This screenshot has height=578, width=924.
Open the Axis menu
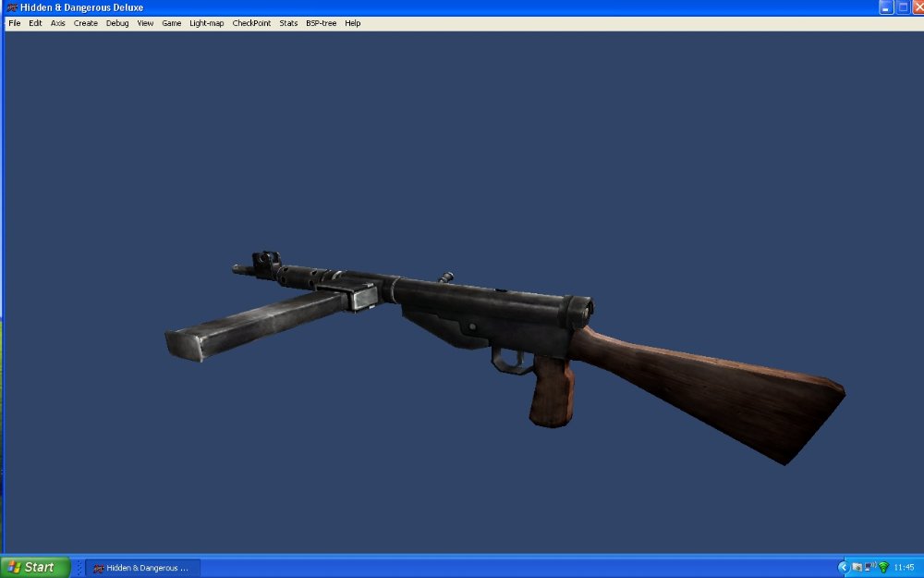point(57,23)
